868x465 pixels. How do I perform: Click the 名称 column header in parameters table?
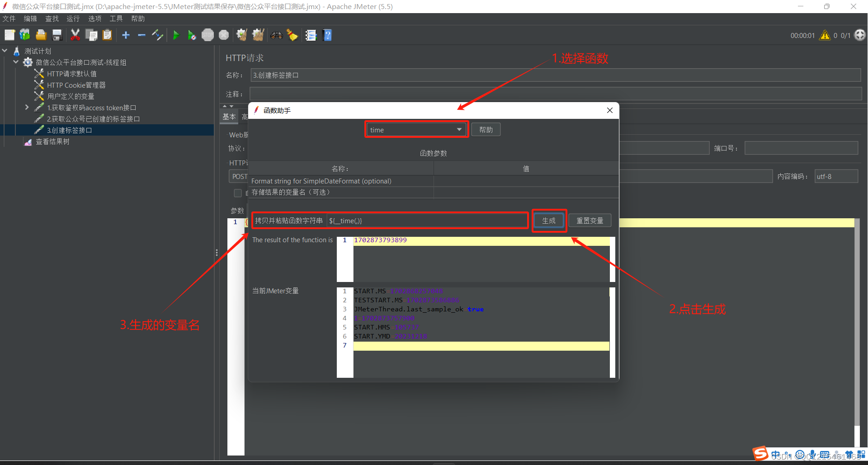340,169
